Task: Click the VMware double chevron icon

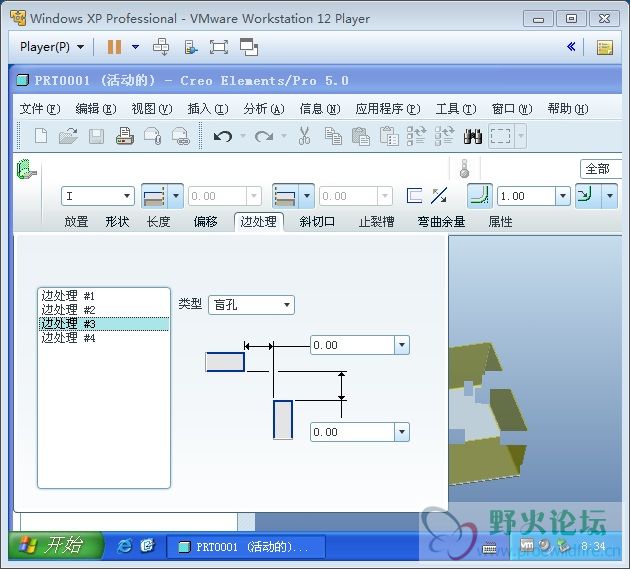Action: [571, 47]
